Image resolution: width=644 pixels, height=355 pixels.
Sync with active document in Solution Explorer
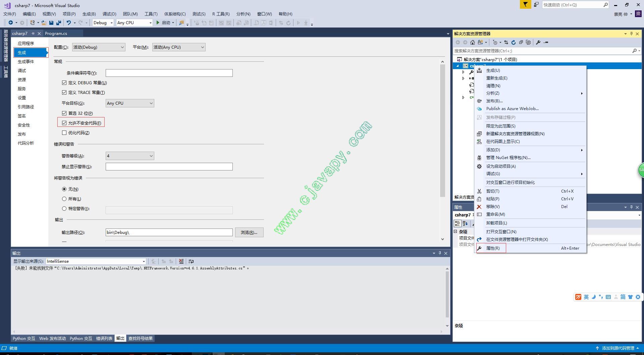coord(506,42)
